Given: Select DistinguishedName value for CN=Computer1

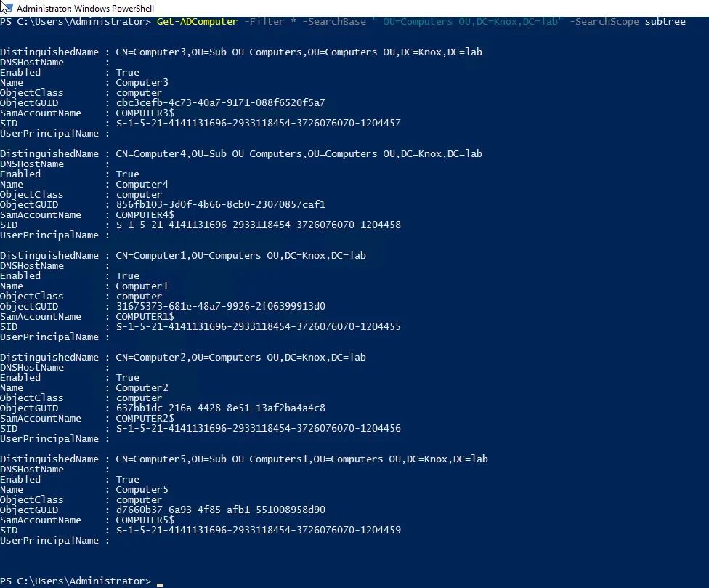Looking at the screenshot, I should point(241,256).
